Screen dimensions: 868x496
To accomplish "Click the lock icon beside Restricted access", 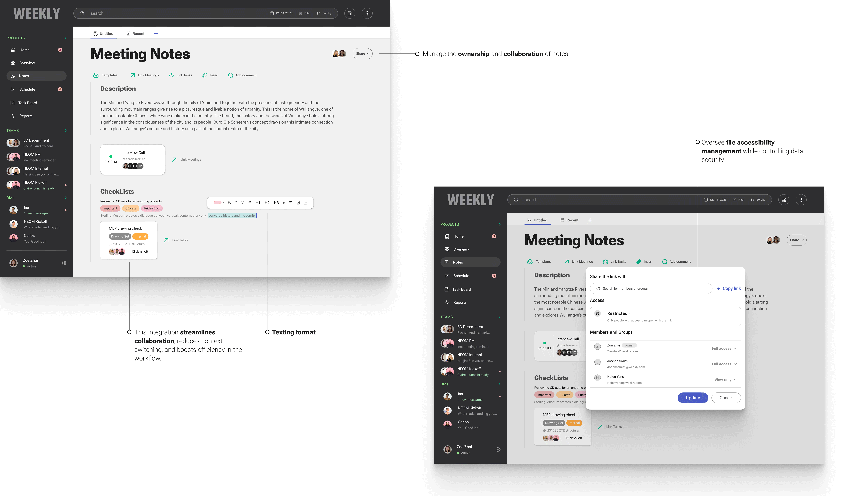I will [x=597, y=313].
